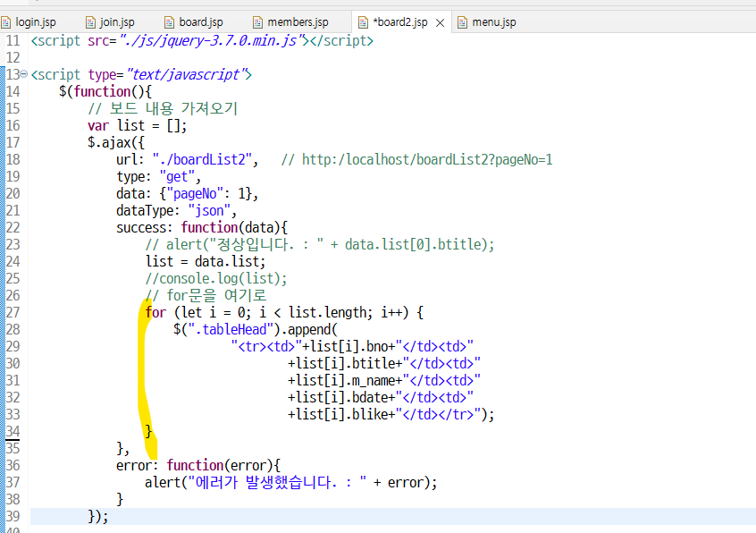Click '$(function(){' on line 14
The height and width of the screenshot is (533, 756).
pyautogui.click(x=105, y=91)
